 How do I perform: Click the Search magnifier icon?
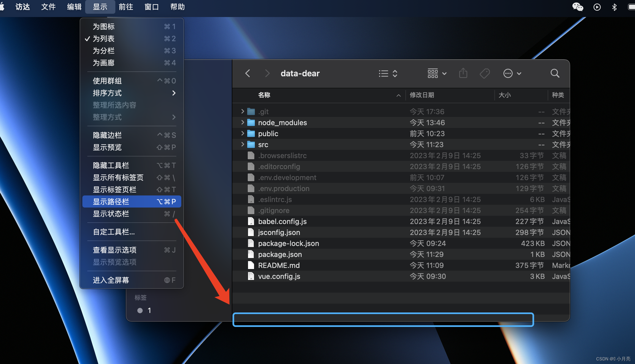pos(555,73)
